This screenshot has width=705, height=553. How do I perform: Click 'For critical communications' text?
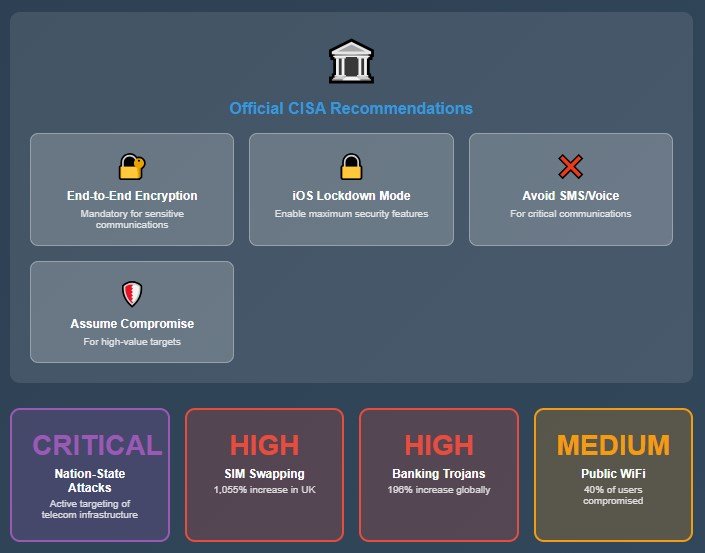point(571,214)
